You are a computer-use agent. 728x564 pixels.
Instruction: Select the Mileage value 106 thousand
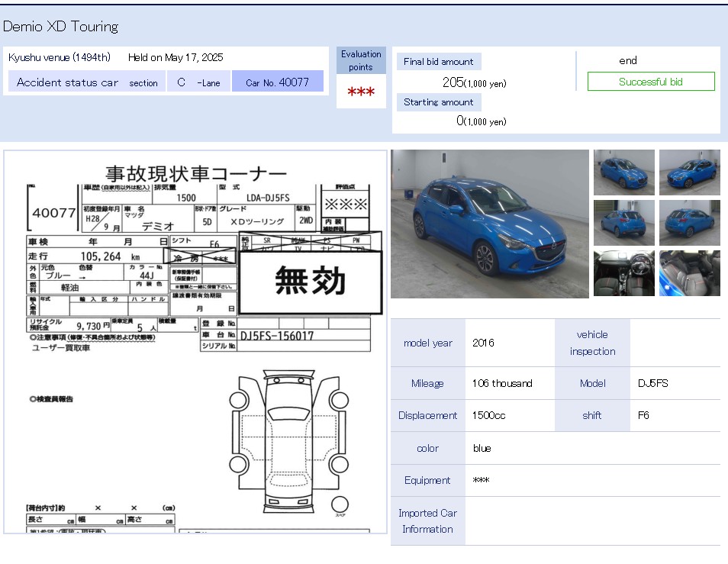coord(502,383)
